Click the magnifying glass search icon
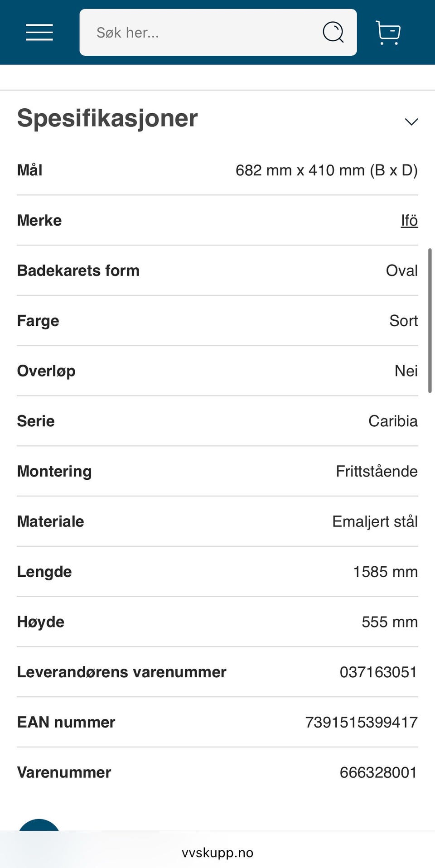 pos(333,32)
